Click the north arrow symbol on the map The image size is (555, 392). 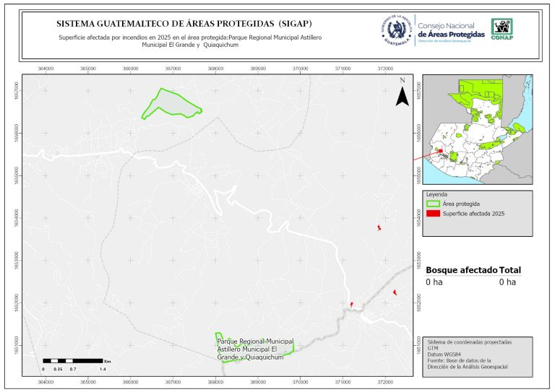(402, 95)
